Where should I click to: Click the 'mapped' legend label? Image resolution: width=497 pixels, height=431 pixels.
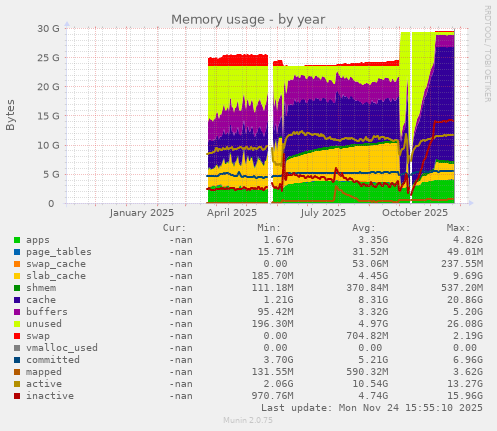point(44,372)
